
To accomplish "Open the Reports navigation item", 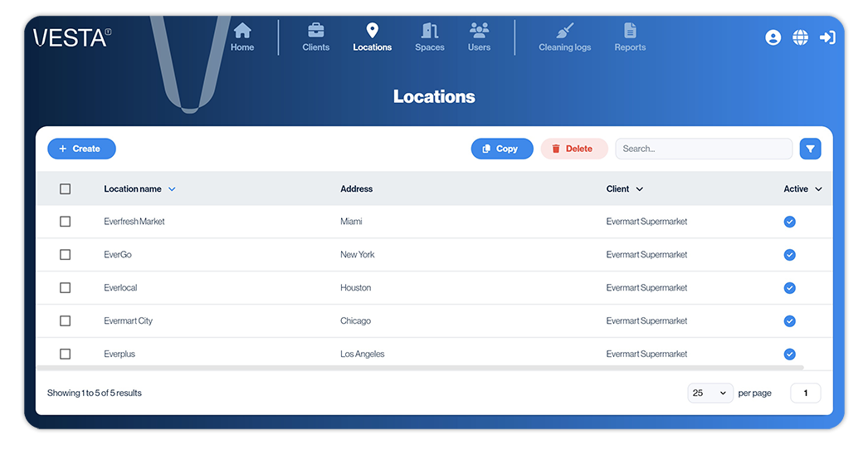I will coord(630,37).
